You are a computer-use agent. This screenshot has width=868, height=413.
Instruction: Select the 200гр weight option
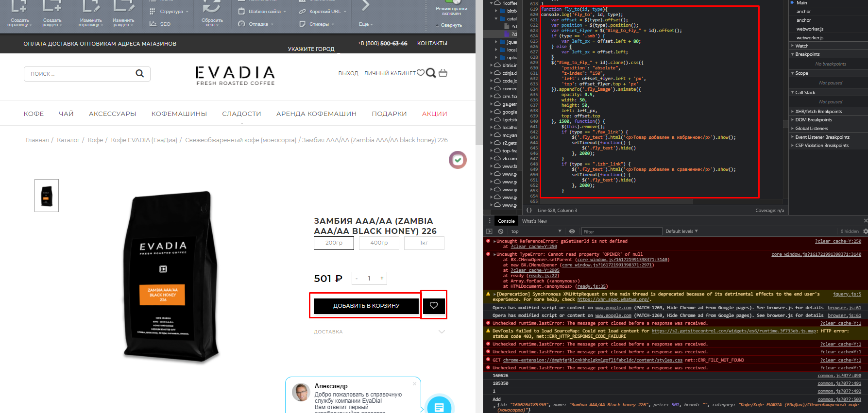click(x=334, y=243)
